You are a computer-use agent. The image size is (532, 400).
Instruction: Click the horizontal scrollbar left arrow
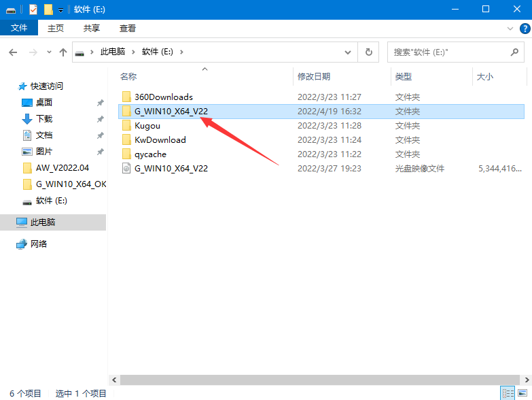(114, 380)
